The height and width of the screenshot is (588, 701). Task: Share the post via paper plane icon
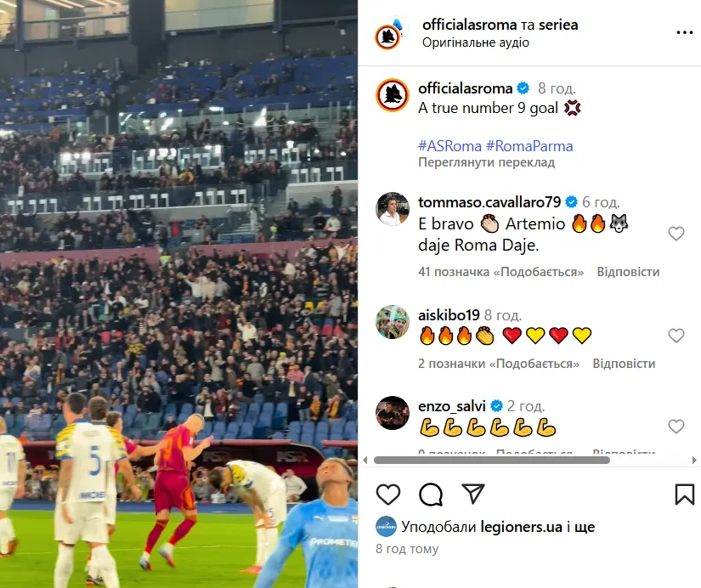pyautogui.click(x=473, y=494)
